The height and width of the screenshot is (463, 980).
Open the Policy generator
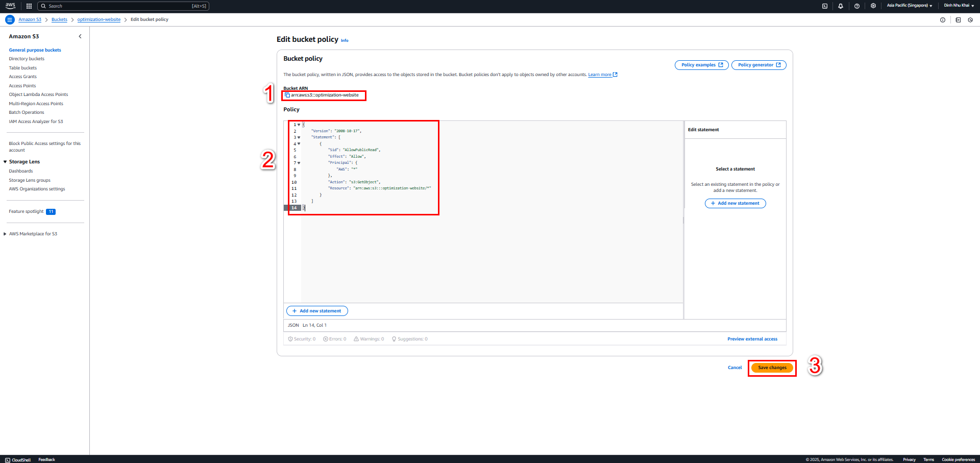[759, 65]
